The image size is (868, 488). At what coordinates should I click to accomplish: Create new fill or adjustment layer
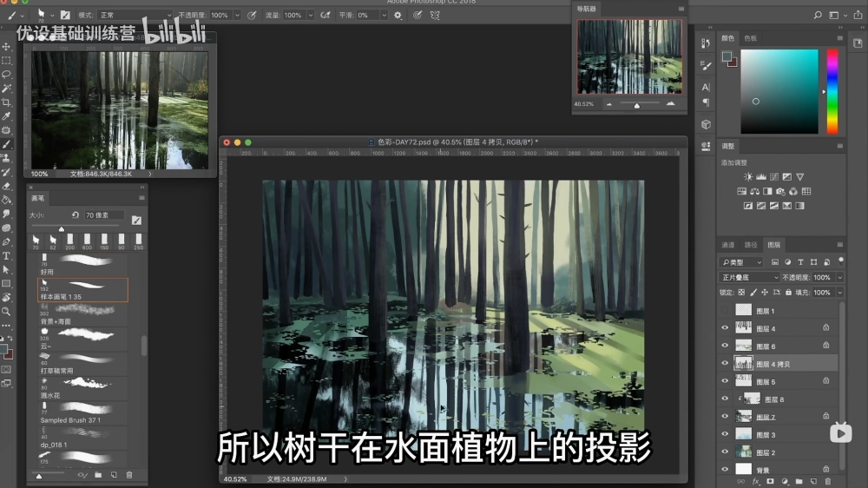[x=785, y=481]
